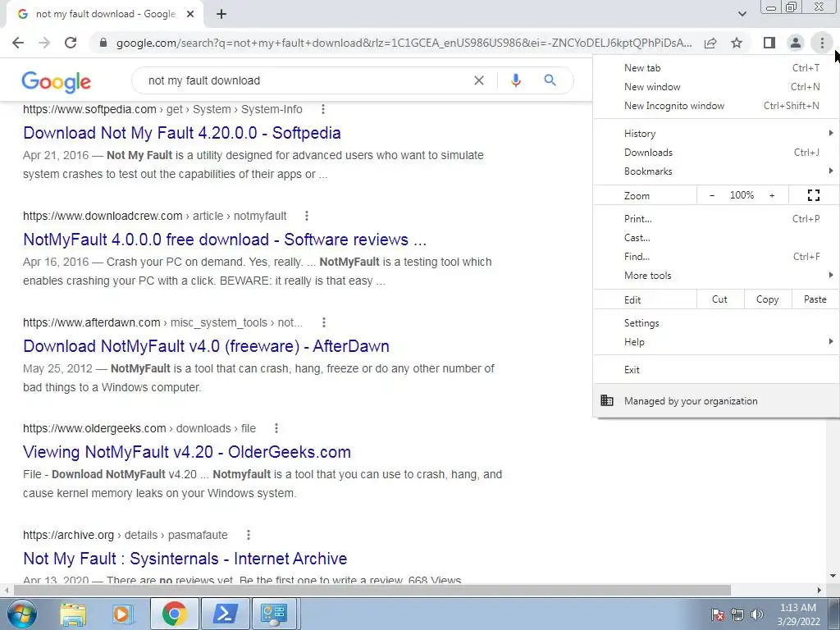The width and height of the screenshot is (840, 630).
Task: Click the volume speaker tray icon
Action: coord(757,614)
